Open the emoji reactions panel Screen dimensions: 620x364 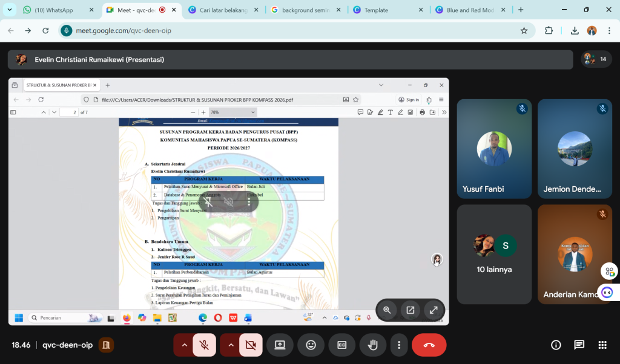(x=311, y=345)
